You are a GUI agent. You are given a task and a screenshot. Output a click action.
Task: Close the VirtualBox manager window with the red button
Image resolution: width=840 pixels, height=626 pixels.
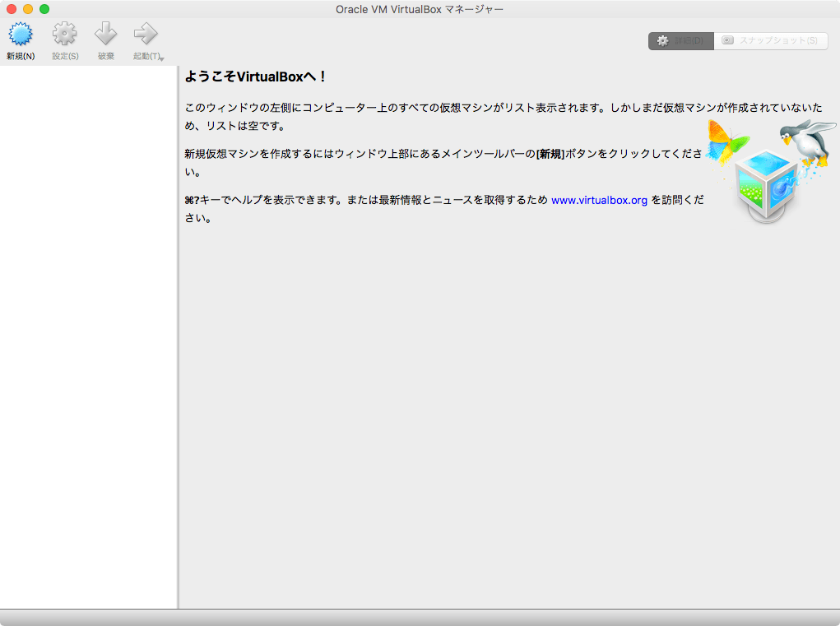12,9
